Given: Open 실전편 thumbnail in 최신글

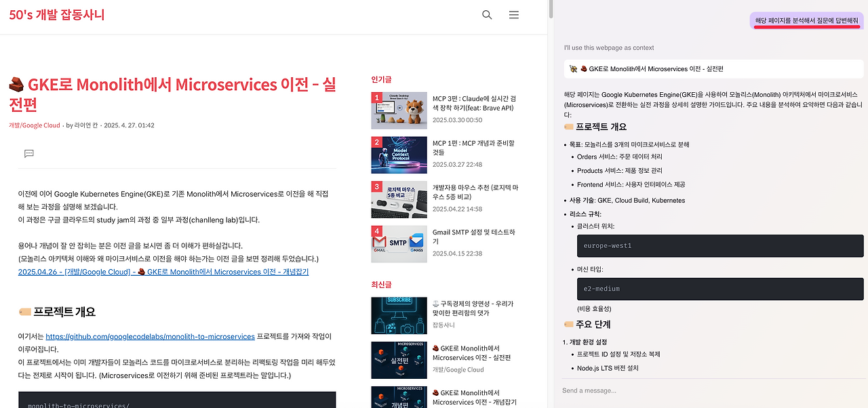Looking at the screenshot, I should pos(399,360).
